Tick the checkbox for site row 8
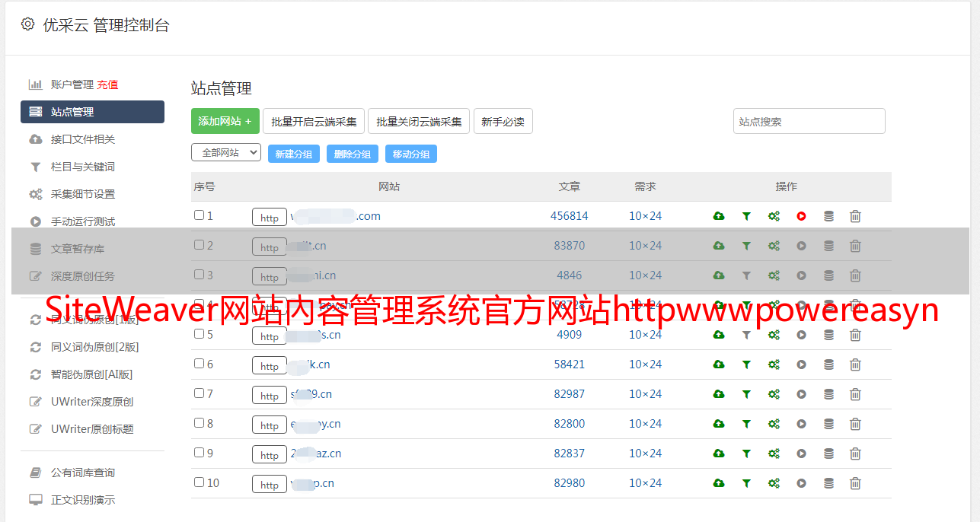Image resolution: width=980 pixels, height=522 pixels. tap(199, 423)
